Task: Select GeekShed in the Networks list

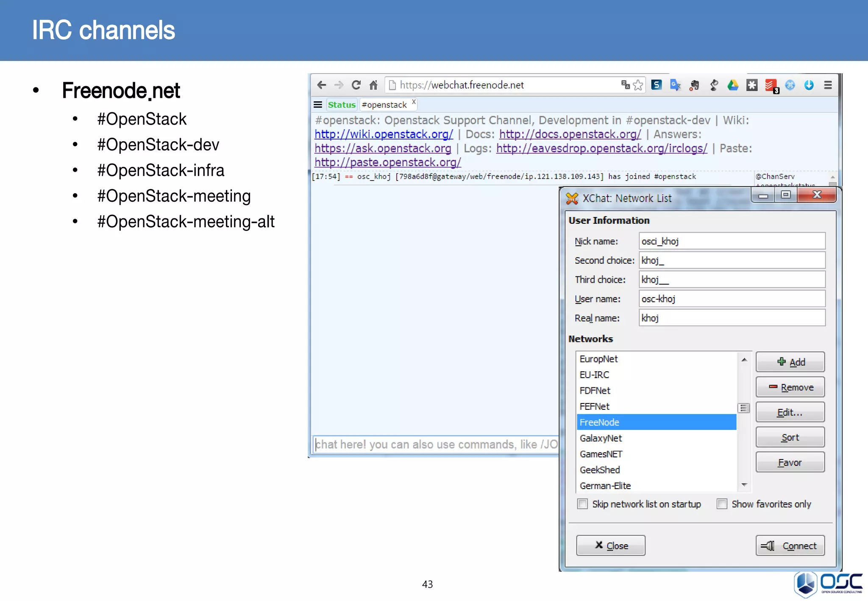Action: coord(657,470)
